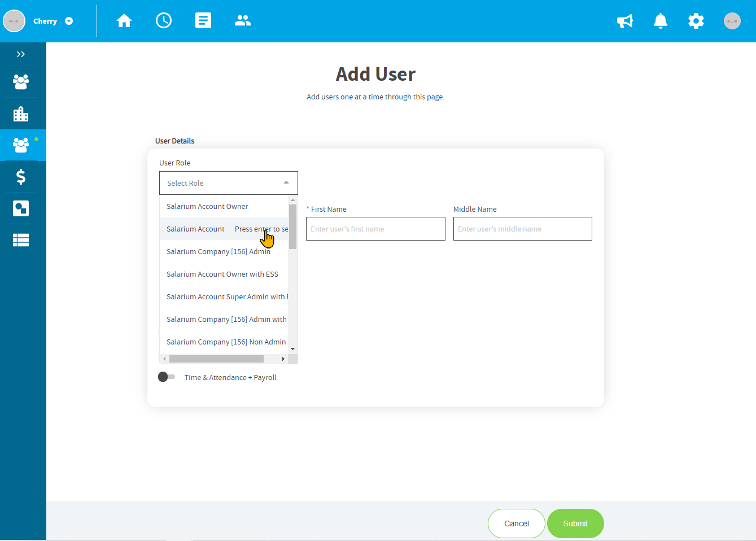This screenshot has width=756, height=541.
Task: Click the Cancel button
Action: pyautogui.click(x=517, y=523)
